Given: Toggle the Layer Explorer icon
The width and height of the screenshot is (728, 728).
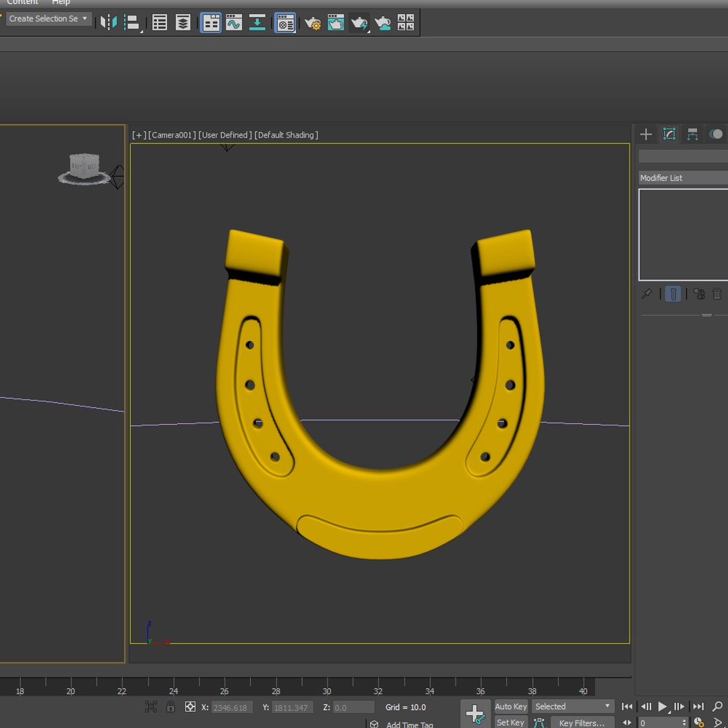Looking at the screenshot, I should (x=183, y=22).
